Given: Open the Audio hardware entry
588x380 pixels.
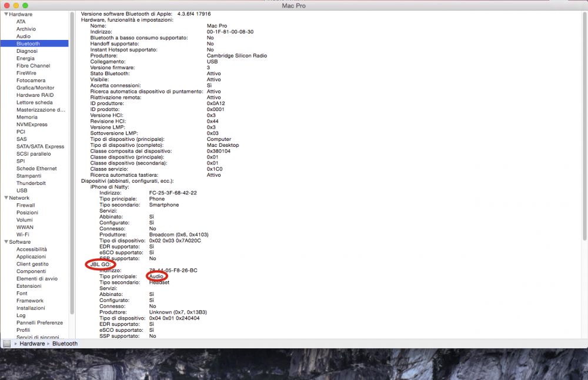Looking at the screenshot, I should pos(24,36).
